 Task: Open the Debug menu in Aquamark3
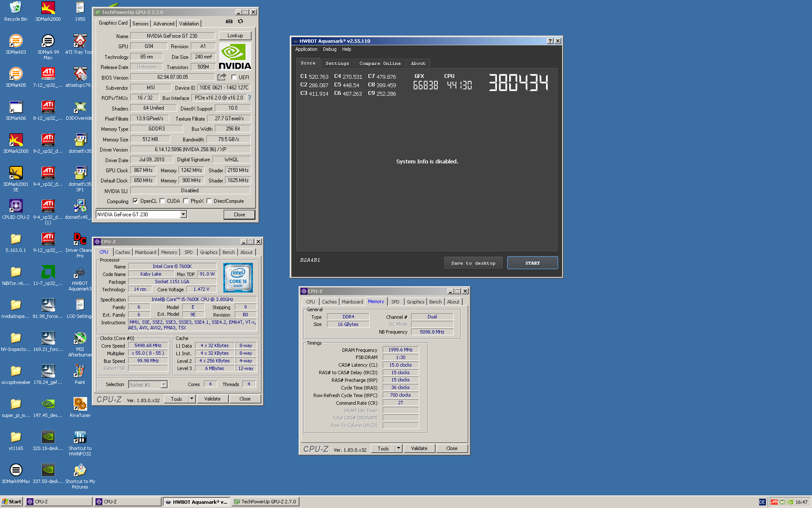329,49
